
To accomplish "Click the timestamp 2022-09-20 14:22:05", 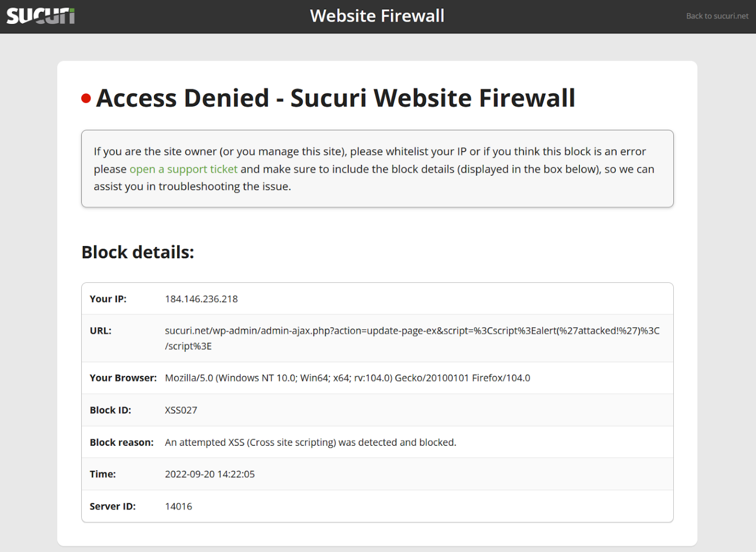I will [x=210, y=474].
